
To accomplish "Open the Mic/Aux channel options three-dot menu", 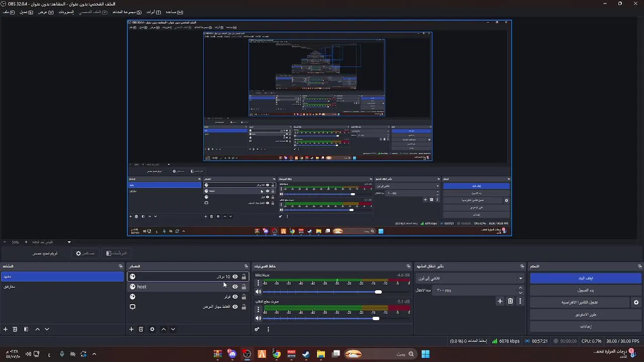I will pos(259,283).
